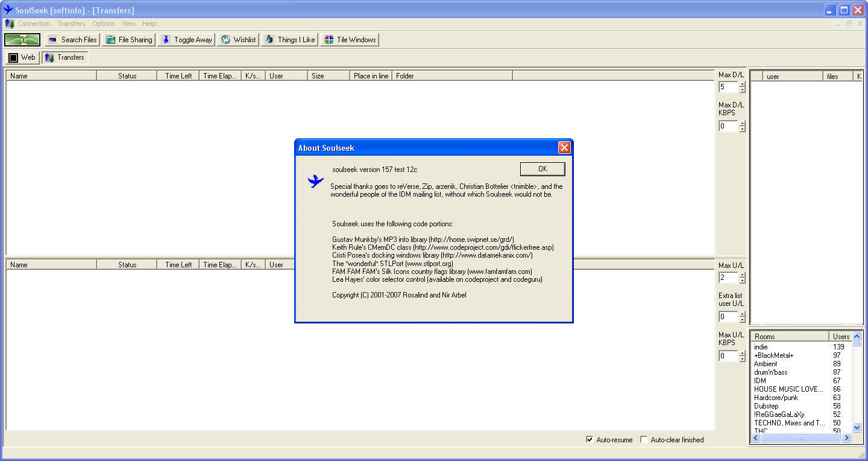Image resolution: width=868 pixels, height=461 pixels.
Task: Open Things I Like toolbar button
Action: tap(289, 40)
